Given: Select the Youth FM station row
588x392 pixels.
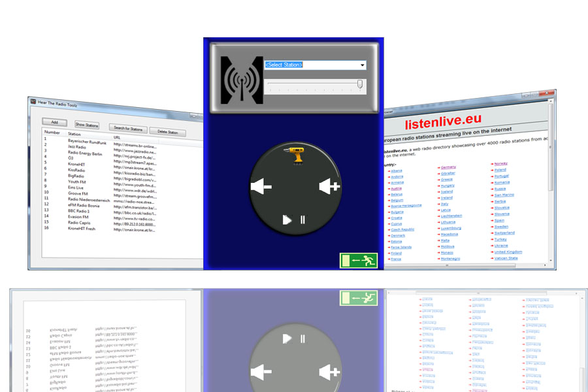Looking at the screenshot, I should [100, 182].
